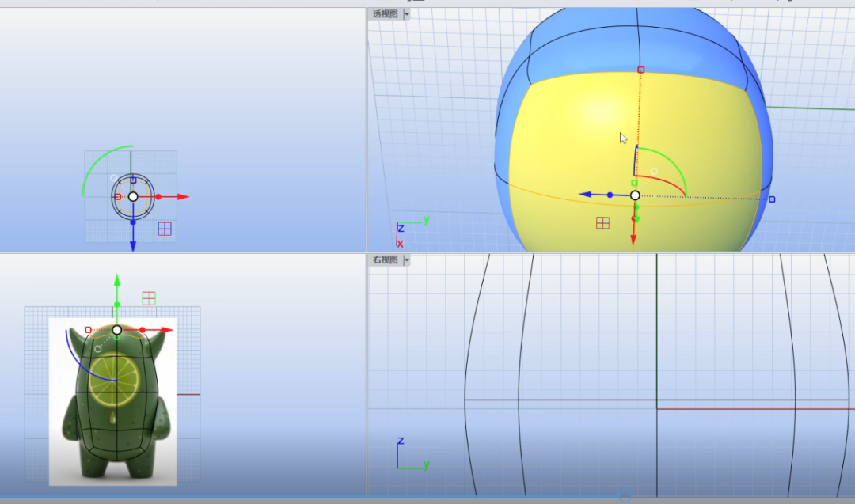Click the red scale square atop the yellow surface

pyautogui.click(x=641, y=70)
